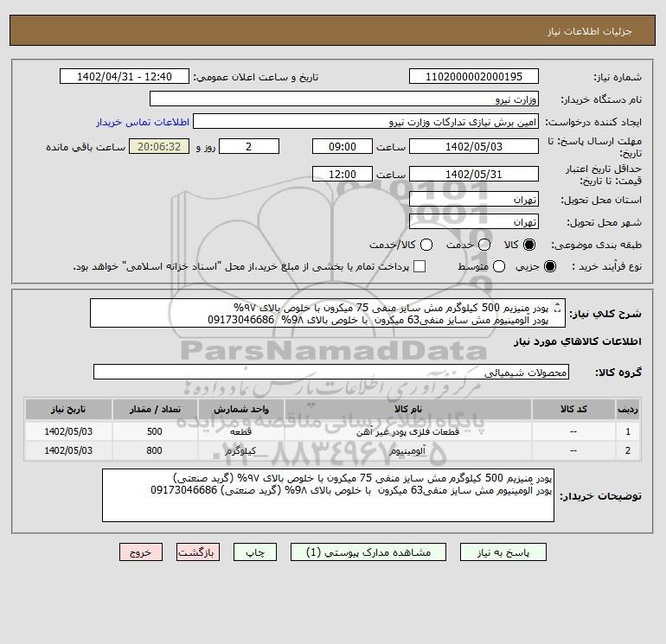The width and height of the screenshot is (666, 644).
Task: Click the scroll arrows of description box
Action: (558, 307)
